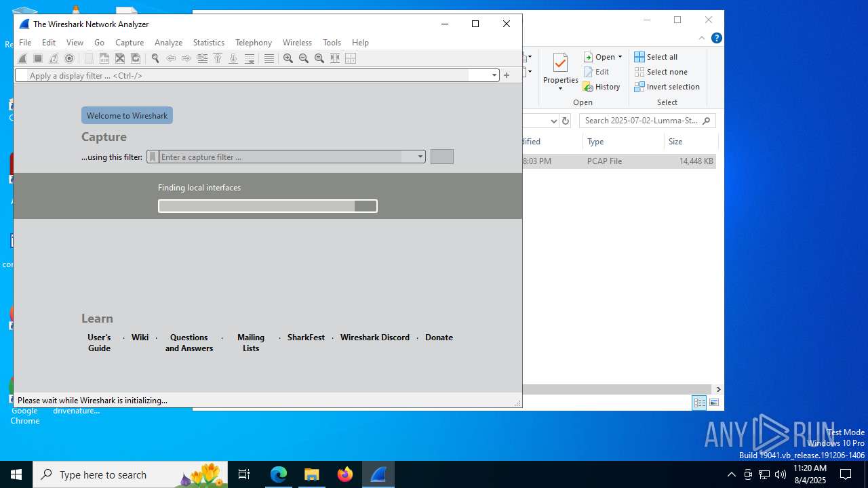Image resolution: width=868 pixels, height=488 pixels.
Task: Toggle packet list colorization
Action: coord(269,58)
